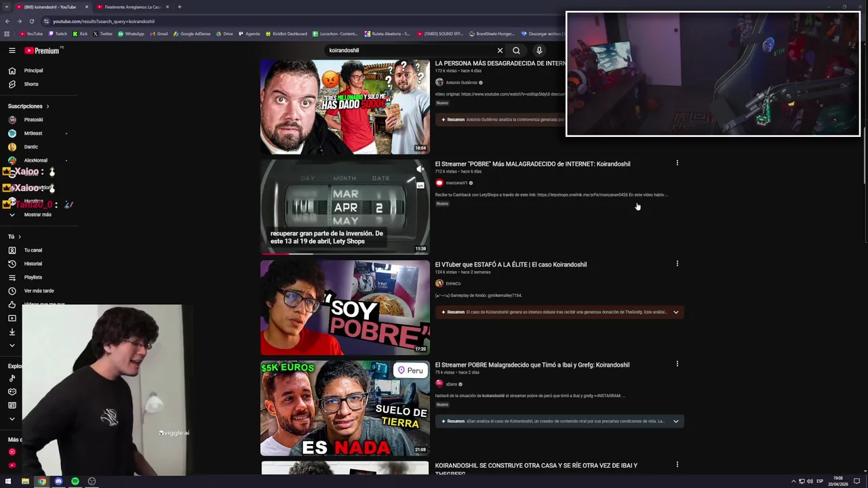Open the Spotify taskbar icon
868x488 pixels.
pos(75,481)
